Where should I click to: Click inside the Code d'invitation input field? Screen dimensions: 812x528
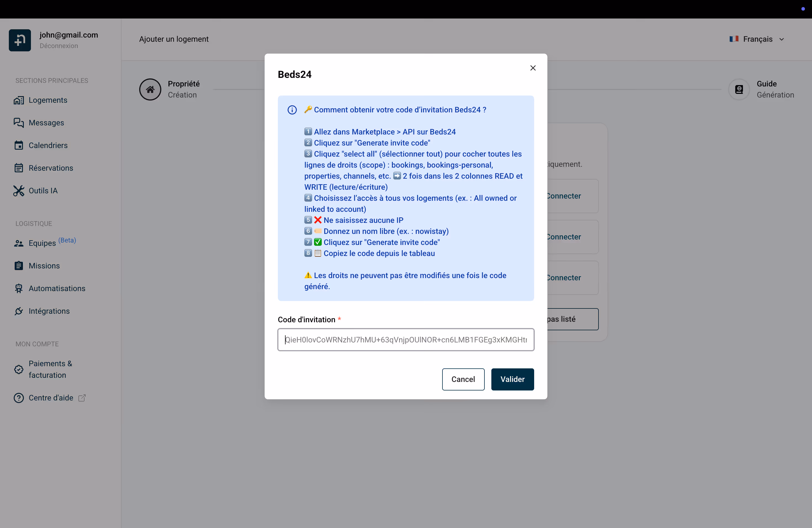pyautogui.click(x=406, y=340)
